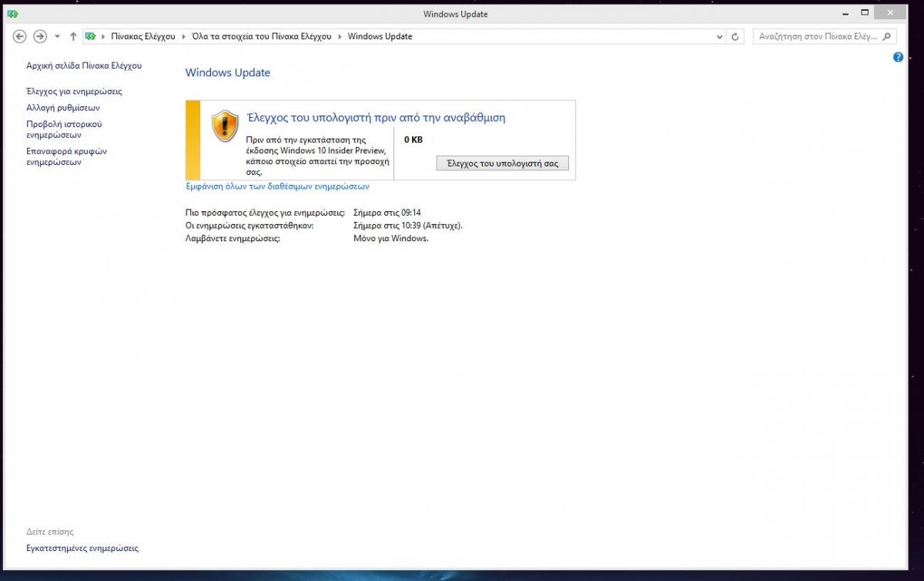Open Εμφάνιση όλων των διαθέσιμων ενημερώσεων link
The width and height of the screenshot is (924, 581).
pos(278,186)
